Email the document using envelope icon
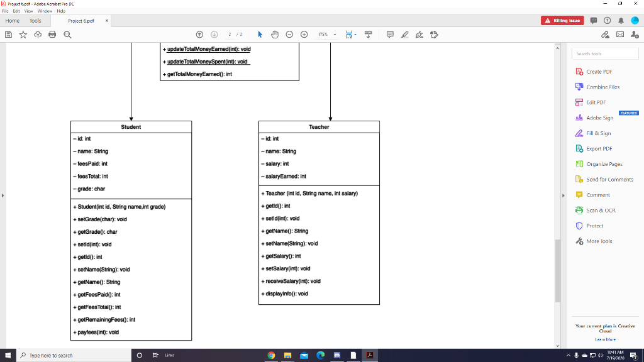 coord(620,35)
